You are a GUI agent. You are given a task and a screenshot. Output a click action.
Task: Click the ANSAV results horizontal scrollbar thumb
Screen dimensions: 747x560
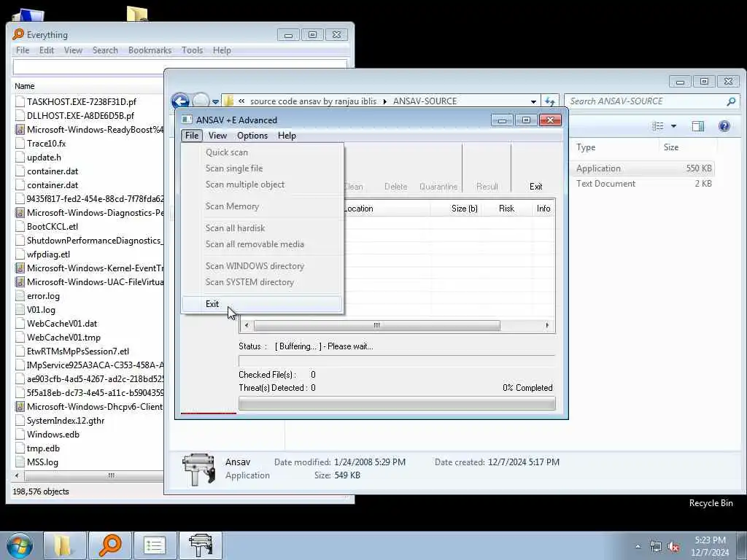377,325
